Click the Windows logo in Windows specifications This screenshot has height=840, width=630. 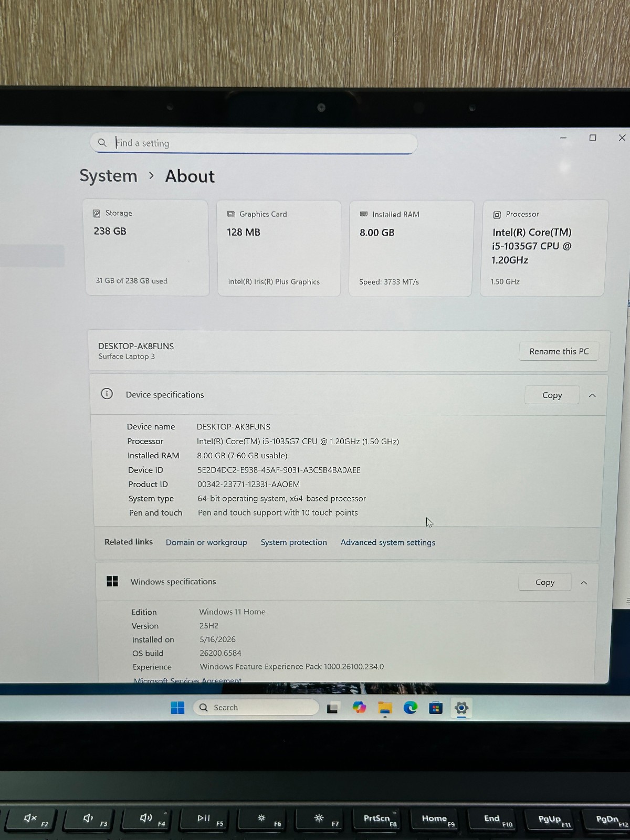(112, 581)
